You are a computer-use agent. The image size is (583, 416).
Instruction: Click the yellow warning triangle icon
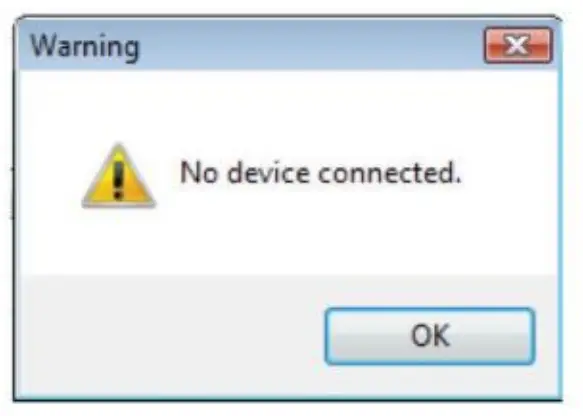pos(119,175)
